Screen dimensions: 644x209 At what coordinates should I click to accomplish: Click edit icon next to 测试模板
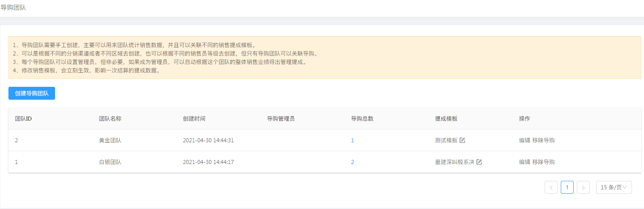click(462, 140)
